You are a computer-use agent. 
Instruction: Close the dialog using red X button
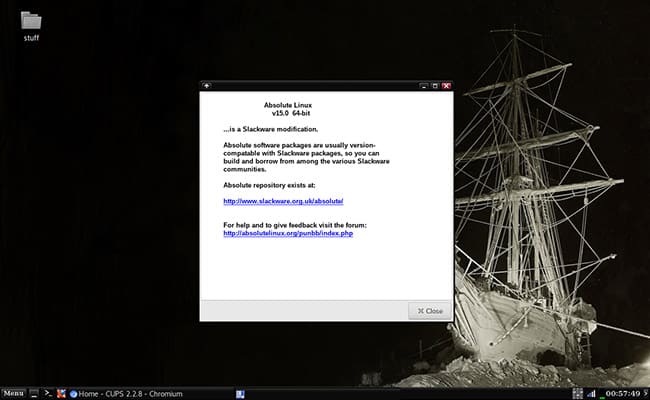(446, 86)
